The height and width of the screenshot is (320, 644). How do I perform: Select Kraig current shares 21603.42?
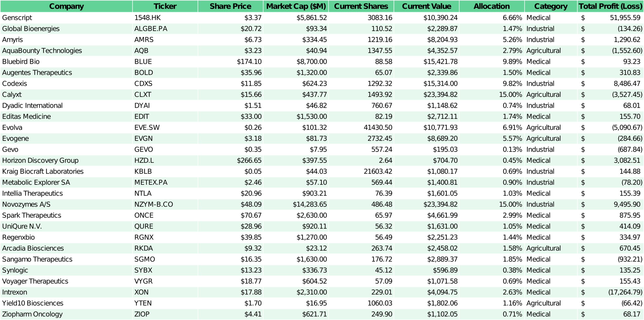click(361, 171)
